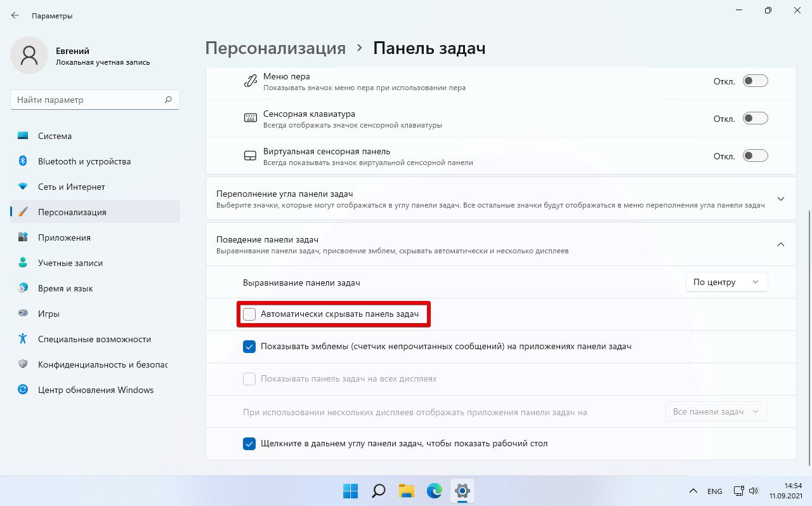The height and width of the screenshot is (506, 812).
Task: Click the pen icon beside Меню пера
Action: click(x=251, y=81)
